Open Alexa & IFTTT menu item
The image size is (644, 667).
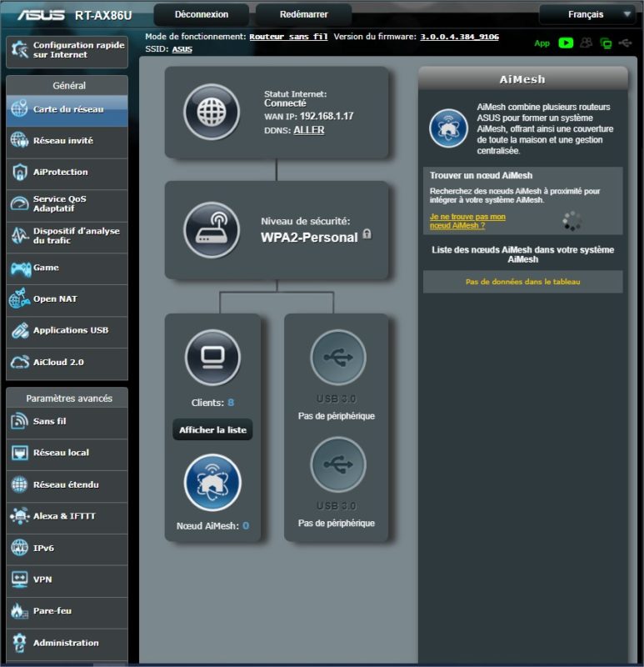pyautogui.click(x=67, y=516)
